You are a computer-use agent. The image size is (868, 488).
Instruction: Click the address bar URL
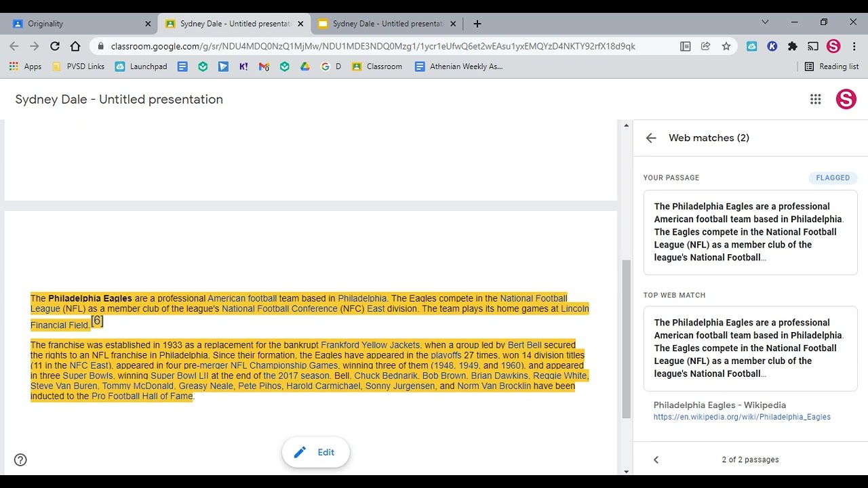(373, 46)
